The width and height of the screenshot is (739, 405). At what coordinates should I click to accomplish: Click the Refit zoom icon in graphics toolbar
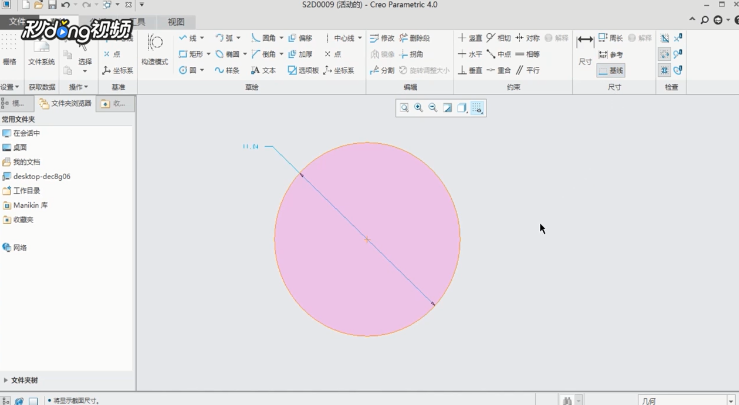[404, 107]
